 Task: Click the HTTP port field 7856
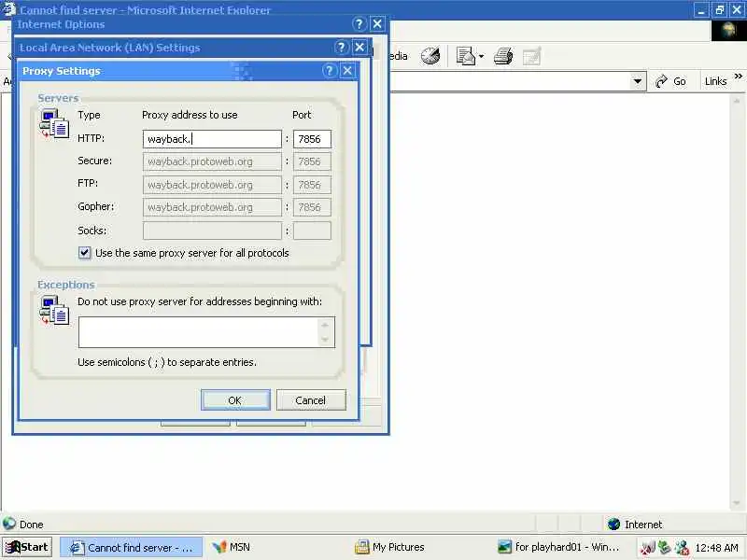pos(312,139)
